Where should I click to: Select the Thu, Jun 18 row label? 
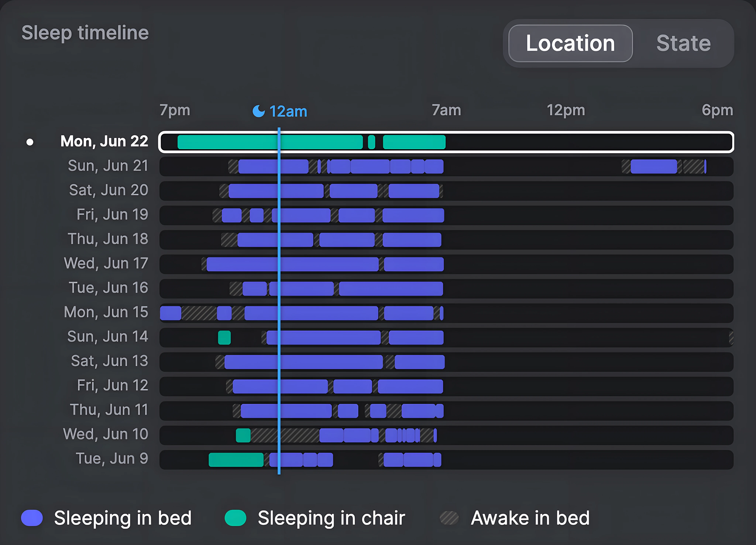(x=108, y=239)
